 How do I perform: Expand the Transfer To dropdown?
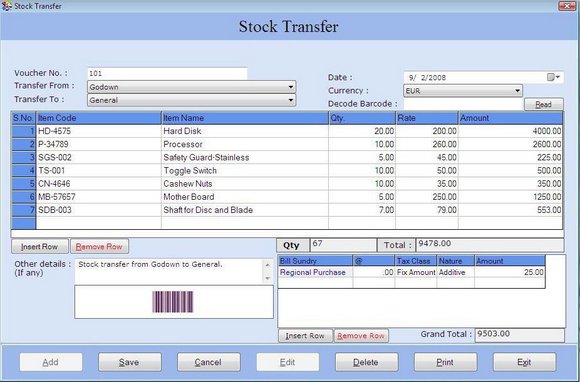(x=291, y=100)
